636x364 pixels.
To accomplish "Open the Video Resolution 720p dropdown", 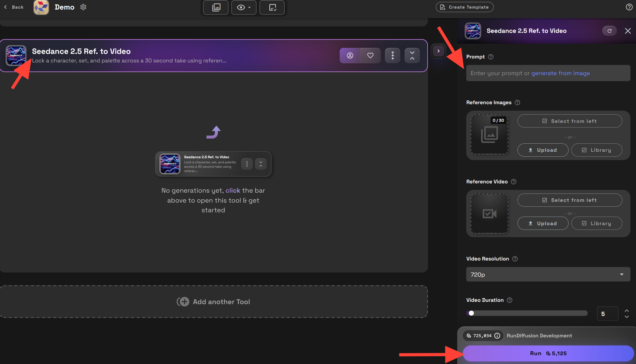I will click(548, 274).
